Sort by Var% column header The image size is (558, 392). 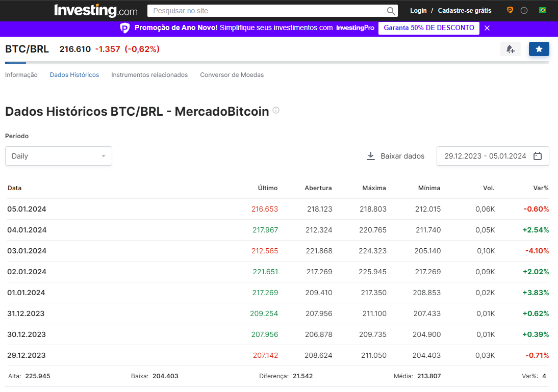point(541,188)
